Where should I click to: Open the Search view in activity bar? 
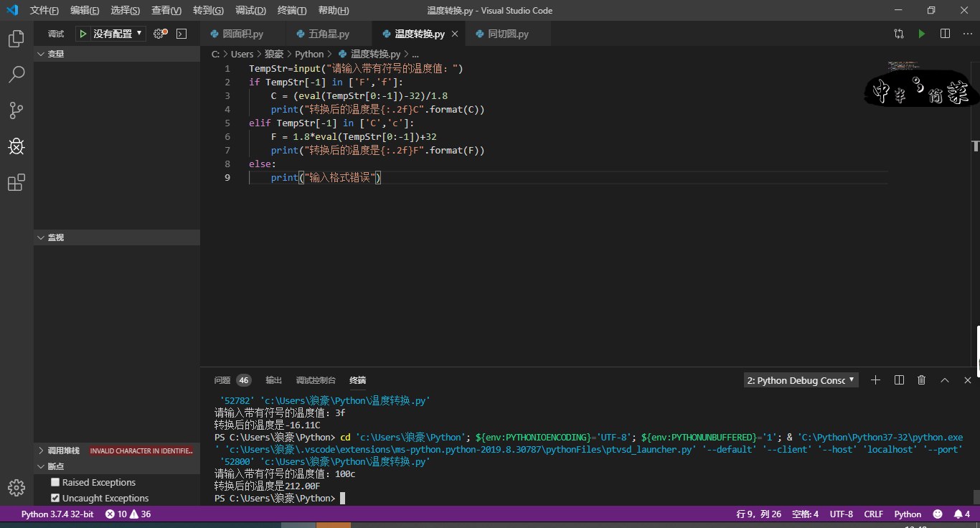point(16,74)
